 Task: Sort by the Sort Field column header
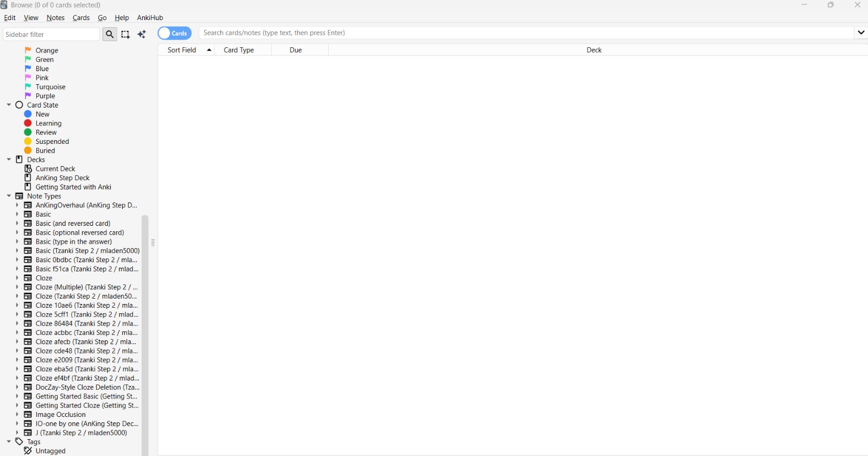pos(182,50)
